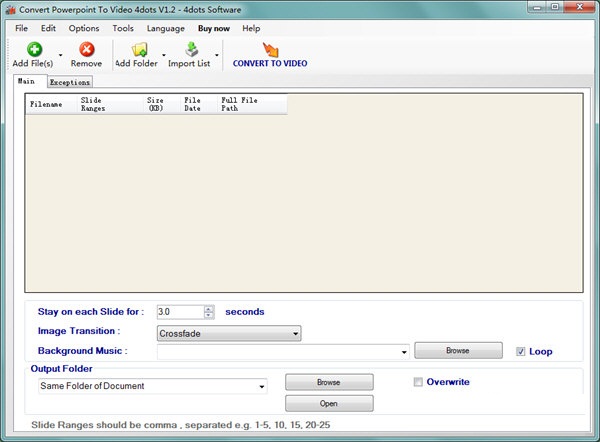Click the Import List icon
The image size is (600, 442).
[191, 49]
